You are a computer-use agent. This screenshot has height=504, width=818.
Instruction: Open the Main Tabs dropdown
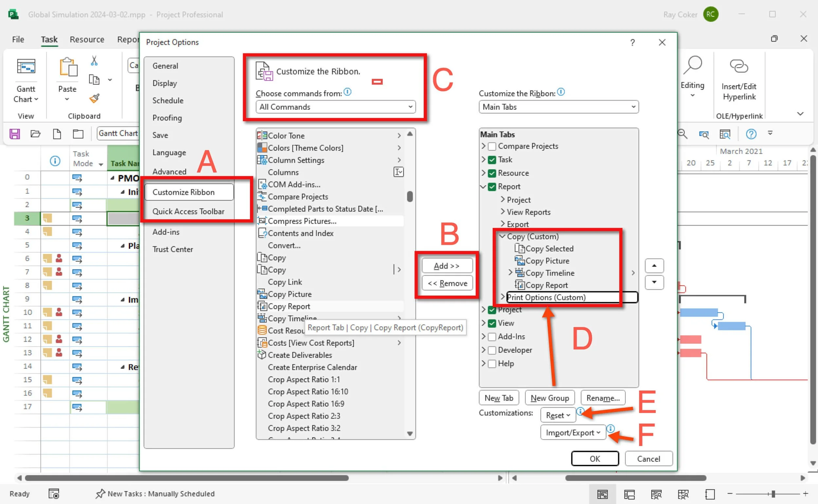click(x=559, y=107)
